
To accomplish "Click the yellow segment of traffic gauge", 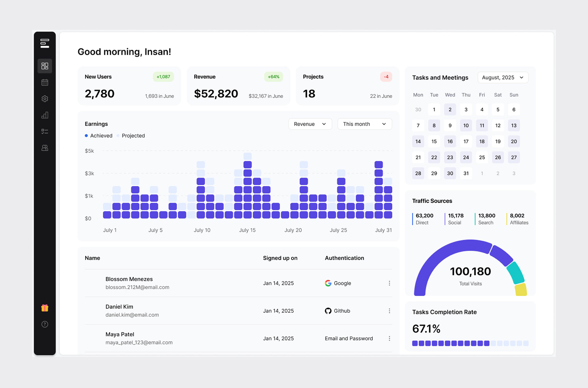I will click(x=521, y=289).
